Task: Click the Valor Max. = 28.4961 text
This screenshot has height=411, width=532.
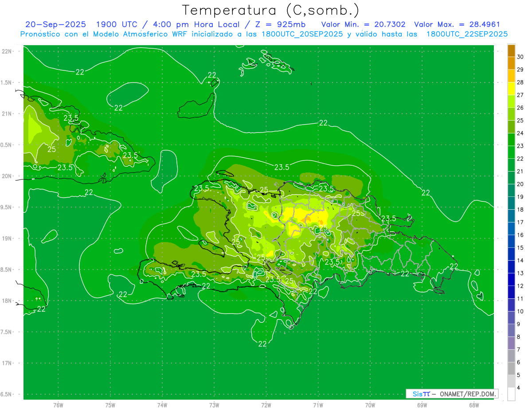Action: pyautogui.click(x=457, y=24)
